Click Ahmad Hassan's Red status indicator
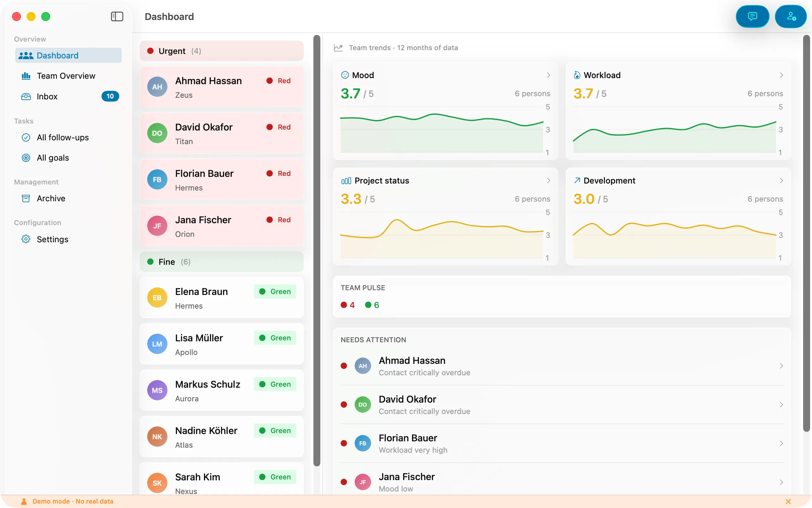Viewport: 812px width, 508px height. coord(278,81)
